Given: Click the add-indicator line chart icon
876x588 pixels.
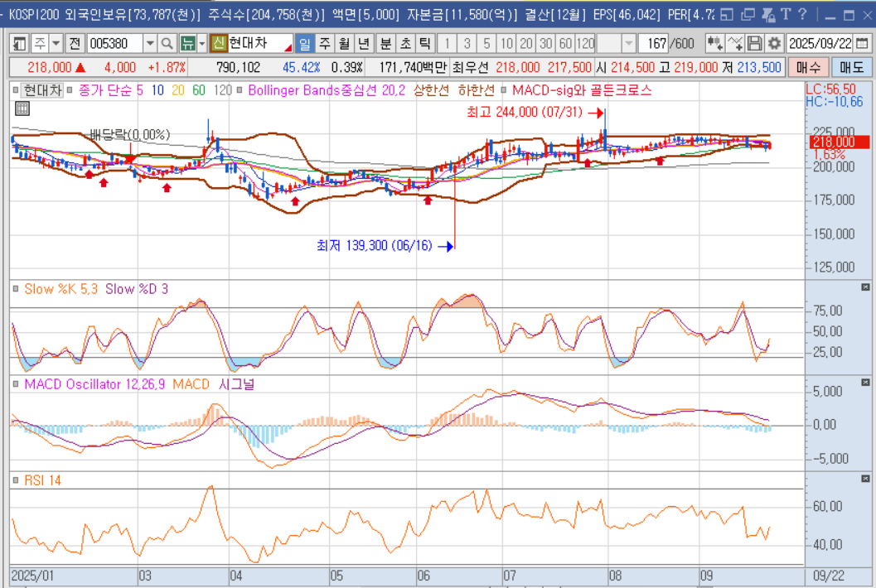Looking at the screenshot, I should (x=735, y=43).
